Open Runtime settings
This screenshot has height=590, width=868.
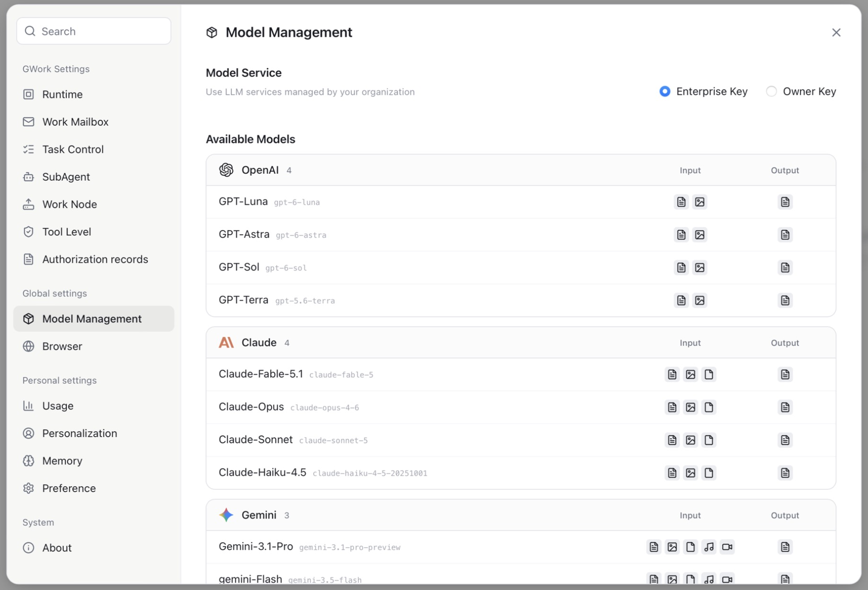tap(94, 94)
